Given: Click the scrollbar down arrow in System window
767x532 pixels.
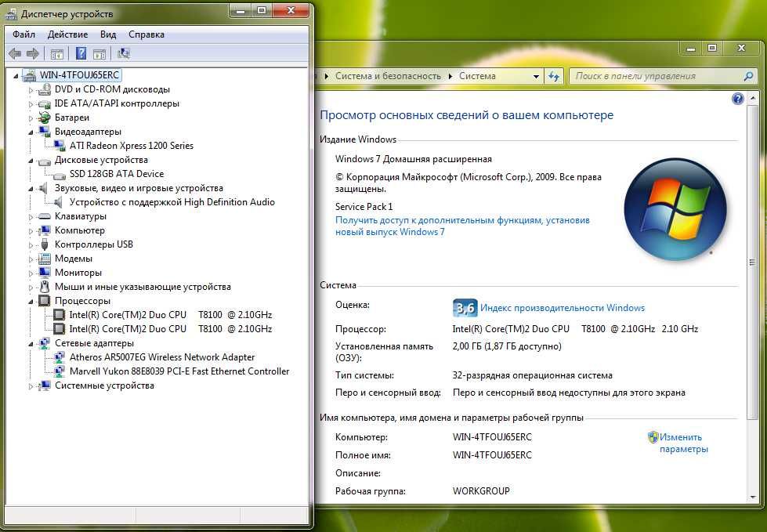Looking at the screenshot, I should (752, 498).
